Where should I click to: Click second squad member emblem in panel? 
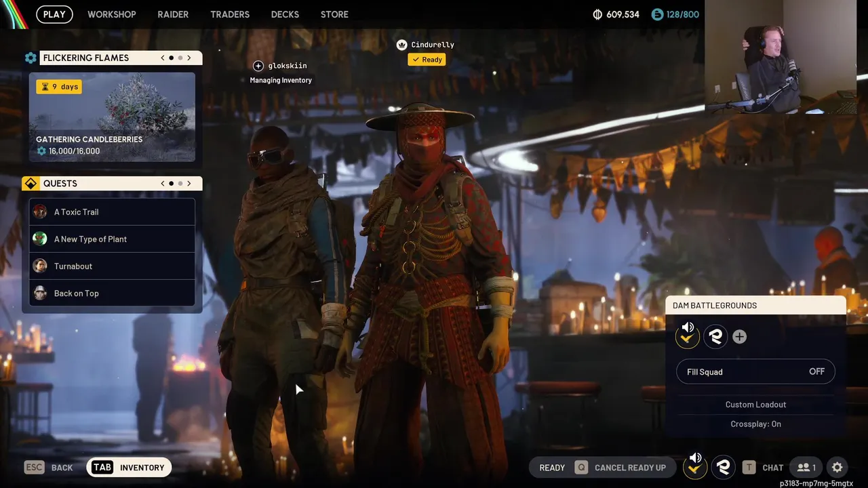(715, 337)
